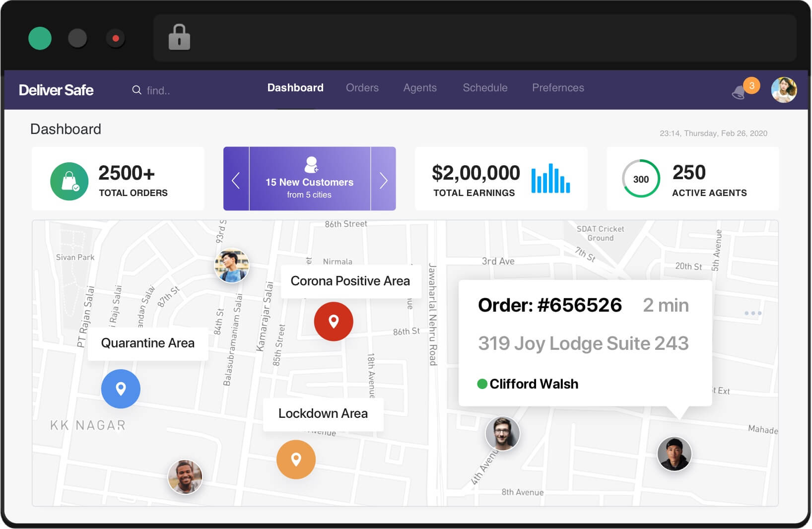Open the Orders tab

click(362, 88)
